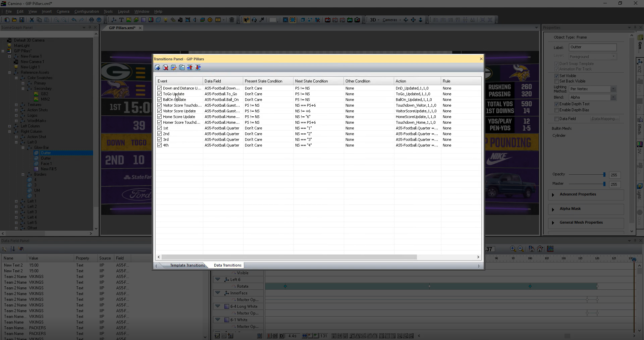Click the add new transition icon

point(157,68)
